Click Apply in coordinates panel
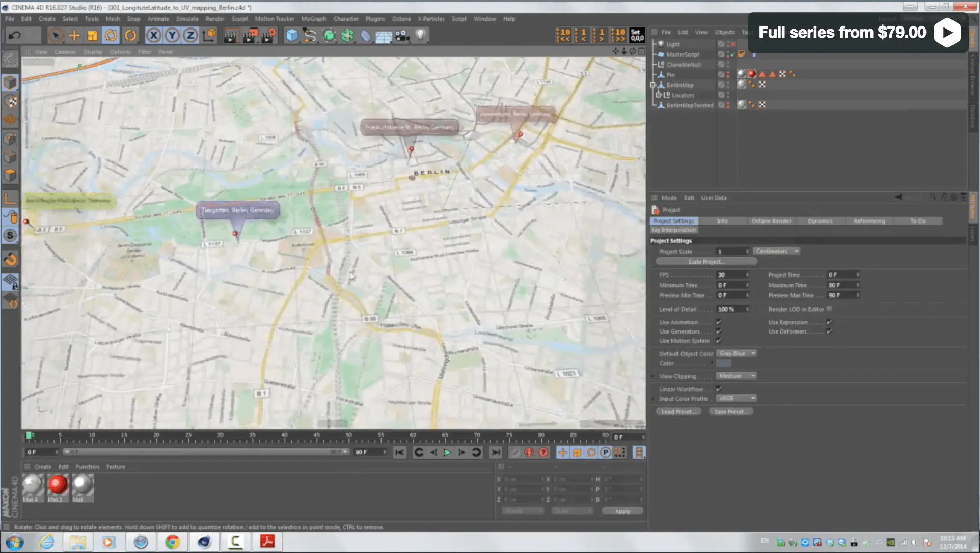Viewport: 980px width, 553px height. (x=622, y=511)
